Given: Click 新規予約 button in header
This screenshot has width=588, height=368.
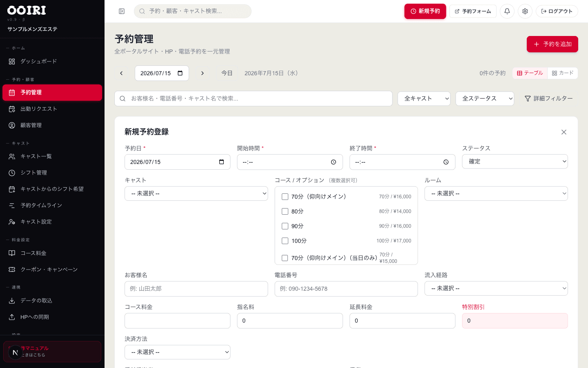Looking at the screenshot, I should coord(425,11).
